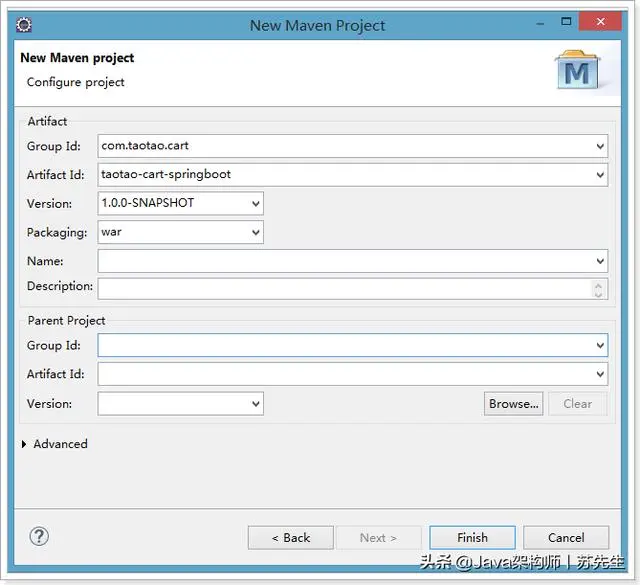This screenshot has width=640, height=585.
Task: Expand the Advanced section
Action: 24,444
